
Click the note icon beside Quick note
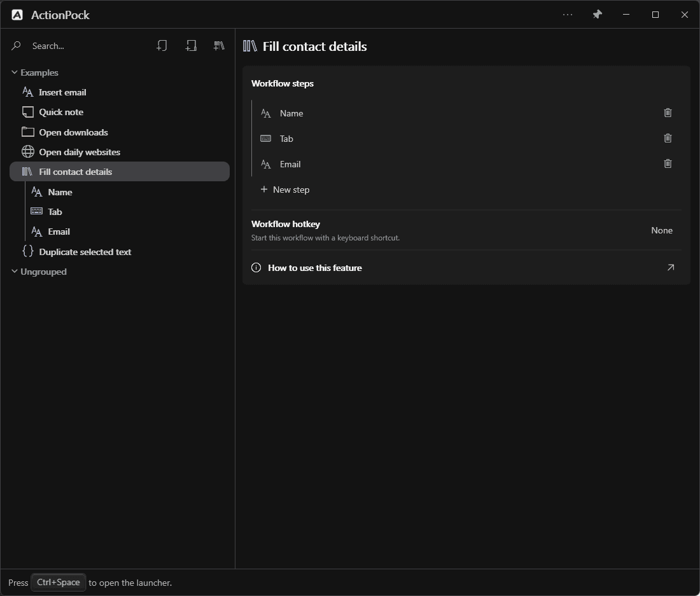point(27,112)
